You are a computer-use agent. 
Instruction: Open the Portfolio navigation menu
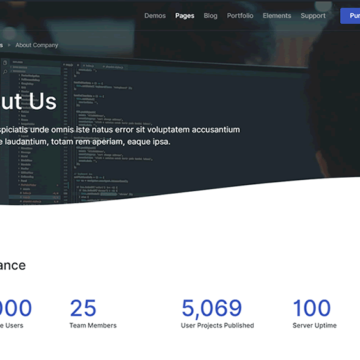(240, 16)
